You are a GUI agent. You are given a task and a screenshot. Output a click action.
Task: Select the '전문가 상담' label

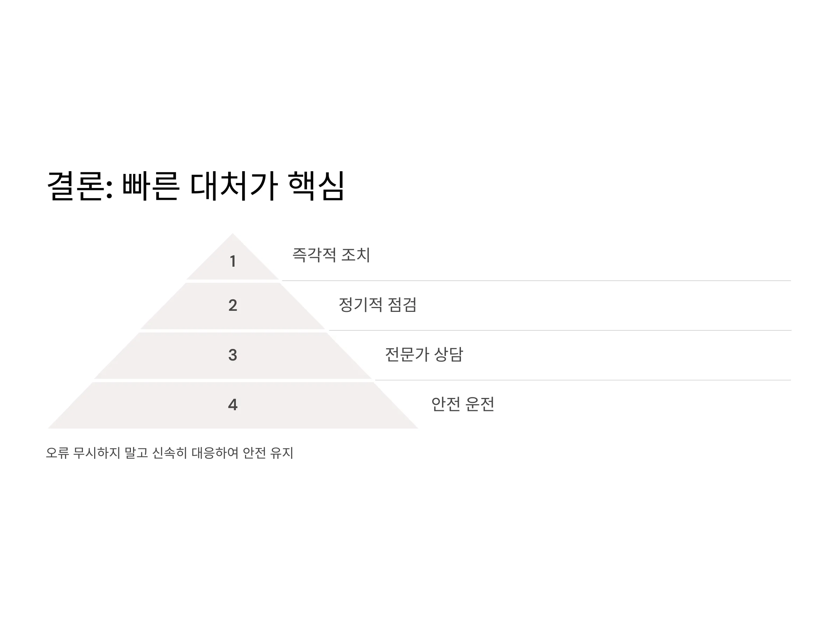tap(424, 354)
